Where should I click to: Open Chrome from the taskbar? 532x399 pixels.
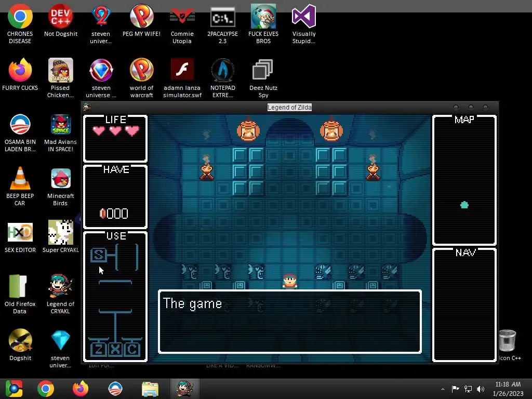click(46, 389)
